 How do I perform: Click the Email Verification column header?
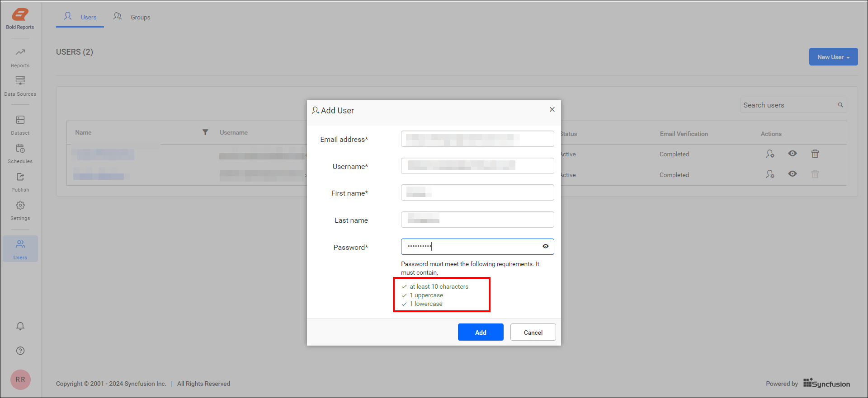pos(684,134)
